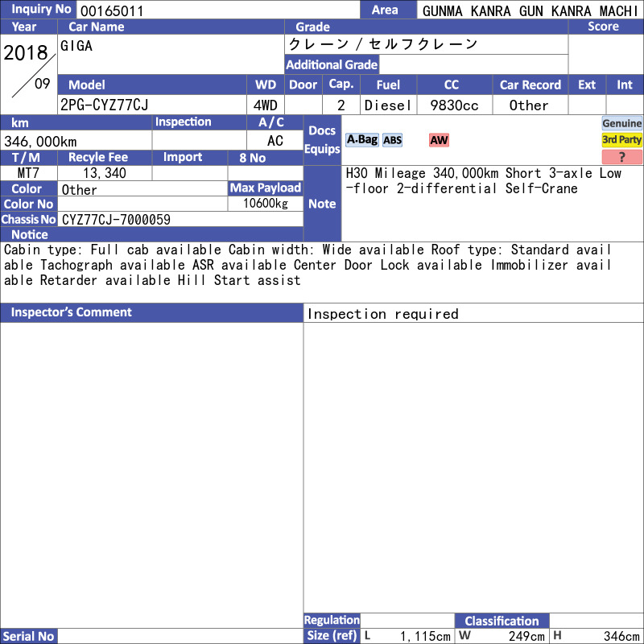The height and width of the screenshot is (644, 644).
Task: Click the height value 346cm
Action: click(621, 636)
